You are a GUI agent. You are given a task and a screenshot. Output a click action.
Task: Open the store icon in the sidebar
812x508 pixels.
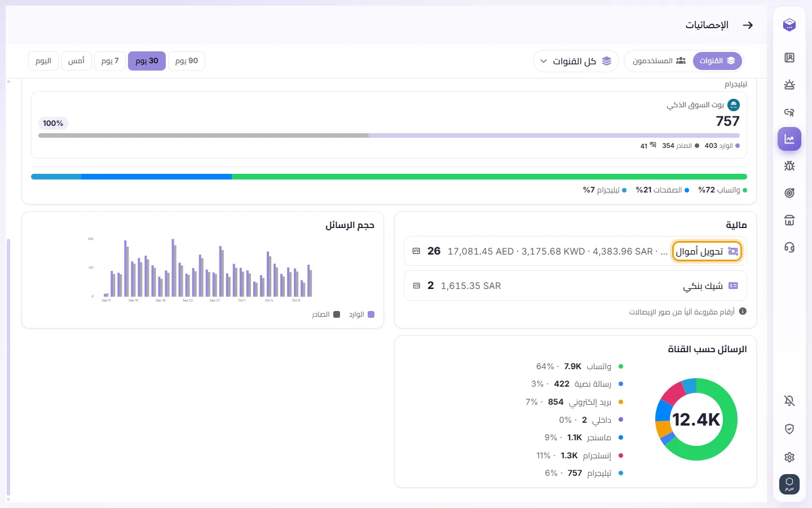(789, 220)
